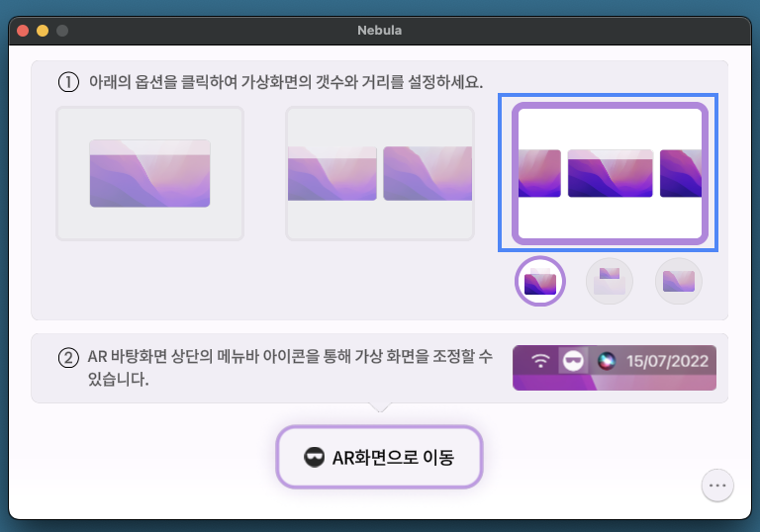Click the Nebula window title
This screenshot has width=760, height=532.
point(380,31)
